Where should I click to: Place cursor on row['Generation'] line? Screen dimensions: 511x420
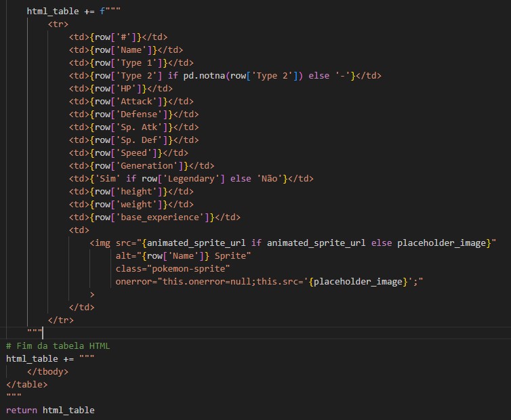tap(142, 165)
